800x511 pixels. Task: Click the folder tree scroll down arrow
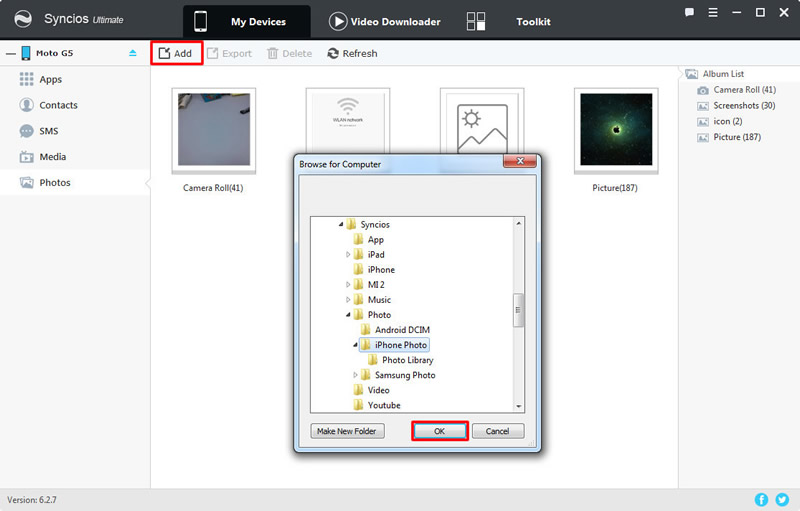(518, 406)
